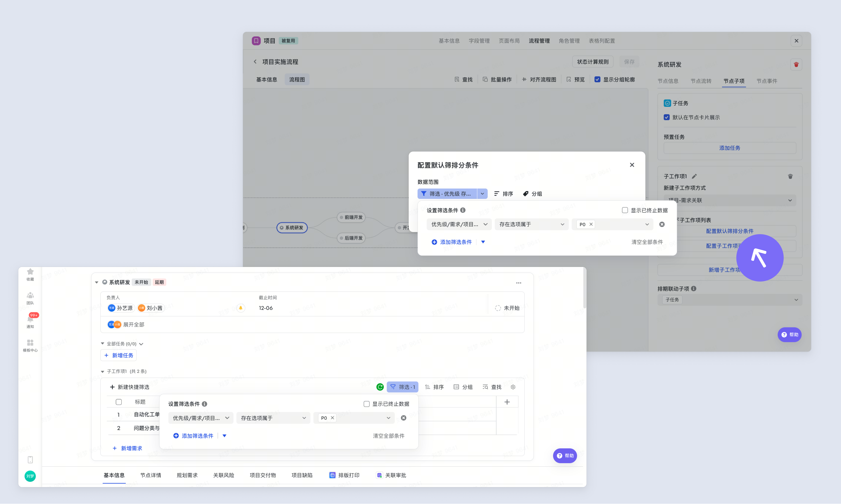
Task: Click 预览 in the flowchart toolbar
Action: (576, 79)
